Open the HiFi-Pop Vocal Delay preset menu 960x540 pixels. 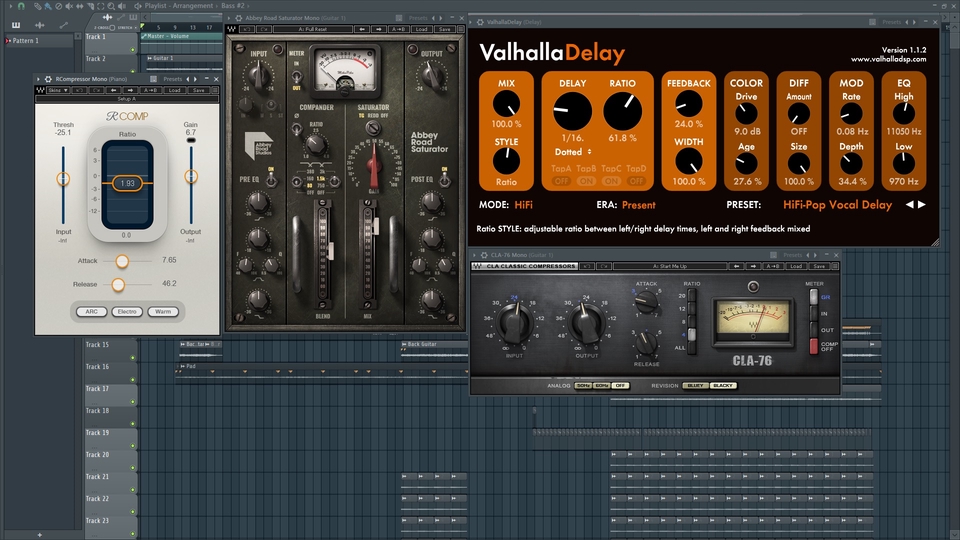(837, 204)
